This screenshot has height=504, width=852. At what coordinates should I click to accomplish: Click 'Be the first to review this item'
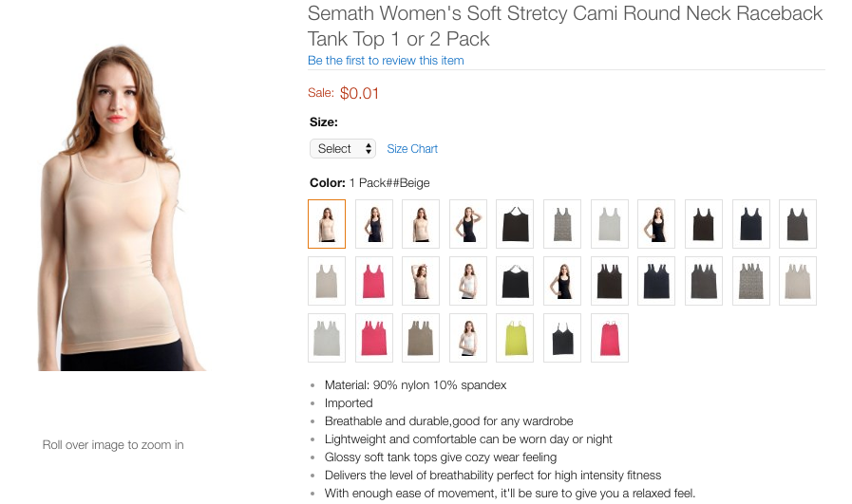(x=386, y=61)
